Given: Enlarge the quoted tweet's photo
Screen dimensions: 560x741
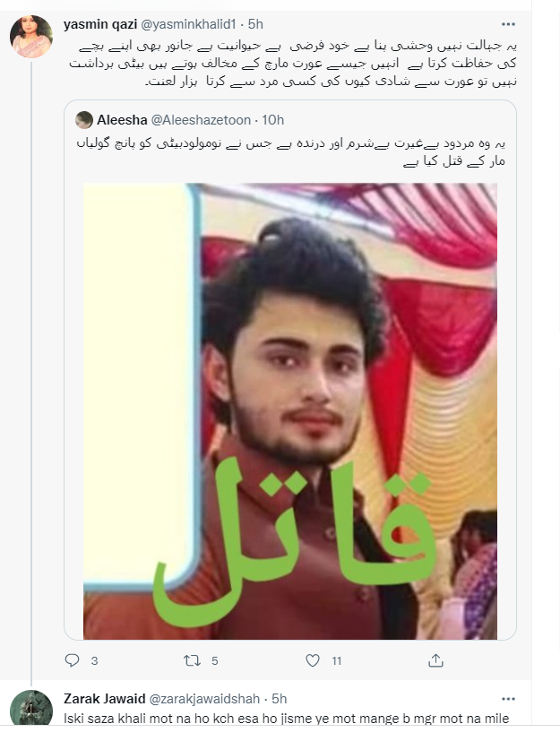Looking at the screenshot, I should tap(290, 411).
